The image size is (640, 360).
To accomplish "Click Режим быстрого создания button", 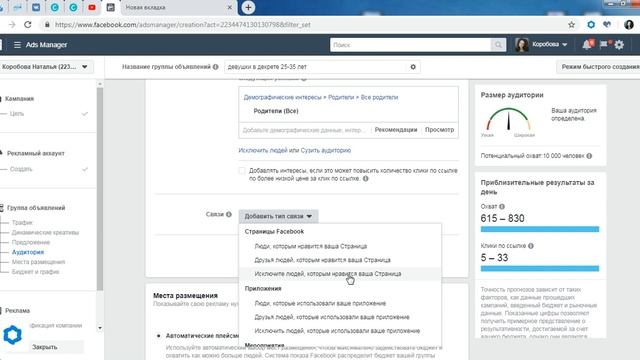I will [598, 67].
